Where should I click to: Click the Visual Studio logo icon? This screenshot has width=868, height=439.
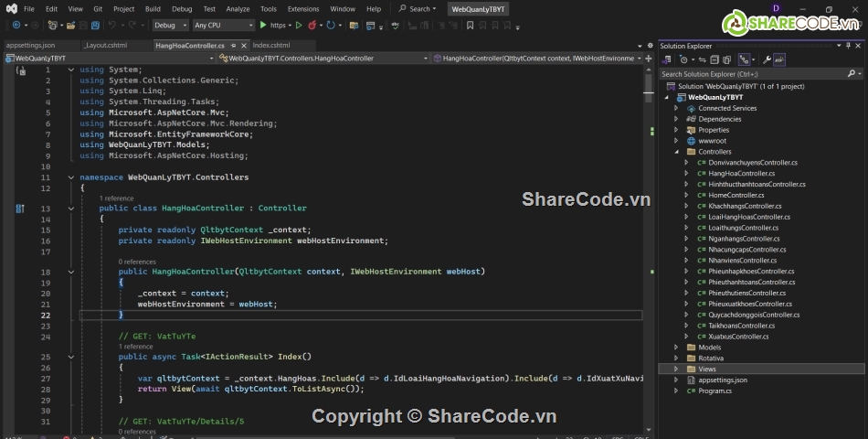click(11, 8)
